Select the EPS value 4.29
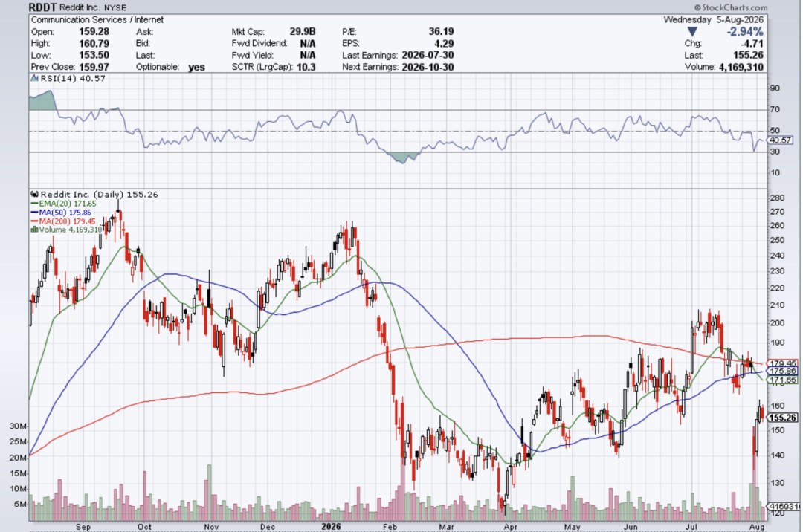 (444, 44)
